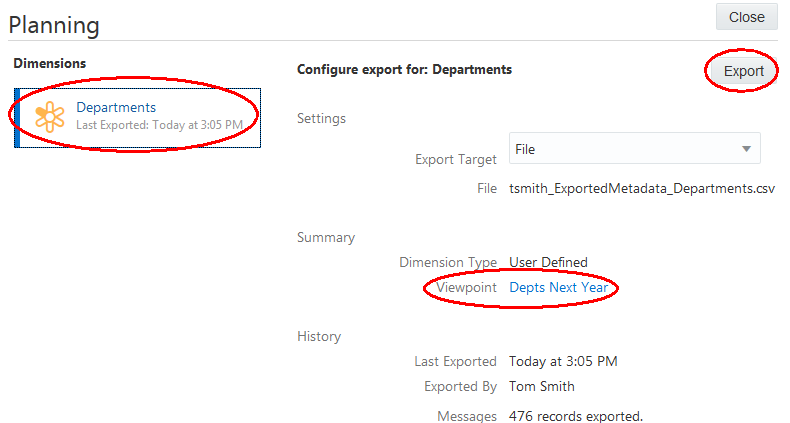Screen dimensions: 790x423
Task: Click the Last Exported subtitle under Departments
Action: tap(159, 125)
